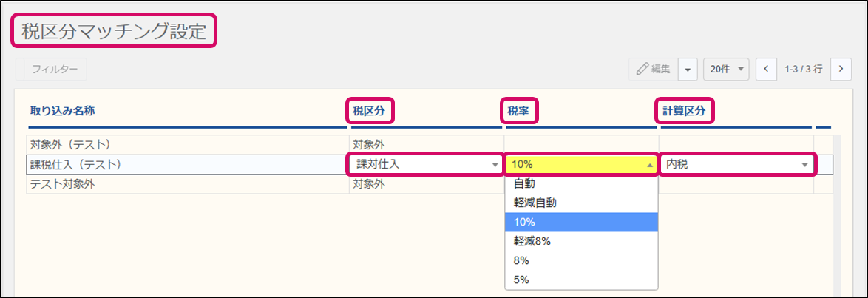The height and width of the screenshot is (298, 868).
Task: Click the フィルター filter button
Action: tap(51, 70)
